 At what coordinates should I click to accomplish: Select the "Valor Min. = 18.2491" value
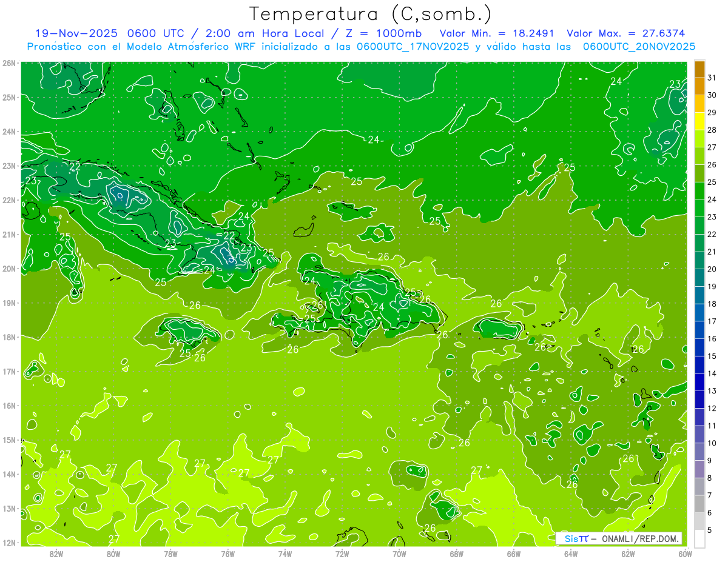click(x=497, y=33)
